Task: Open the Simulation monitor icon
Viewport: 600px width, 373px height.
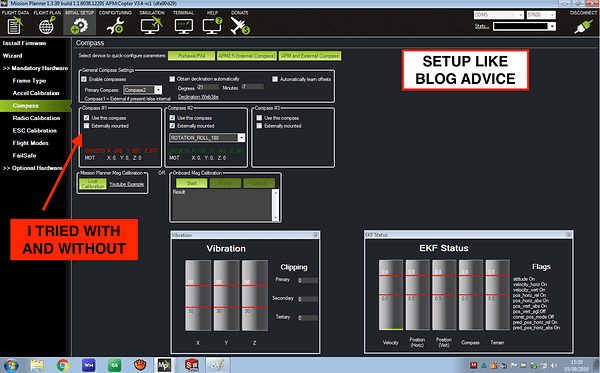Action: pos(152,26)
